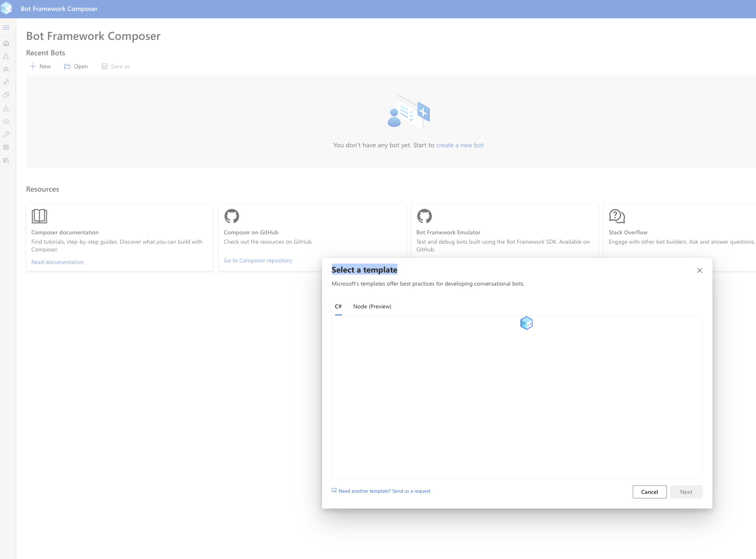Click the Bot Framework Emulator GitHub icon
Screen dimensions: 756x559
point(424,216)
